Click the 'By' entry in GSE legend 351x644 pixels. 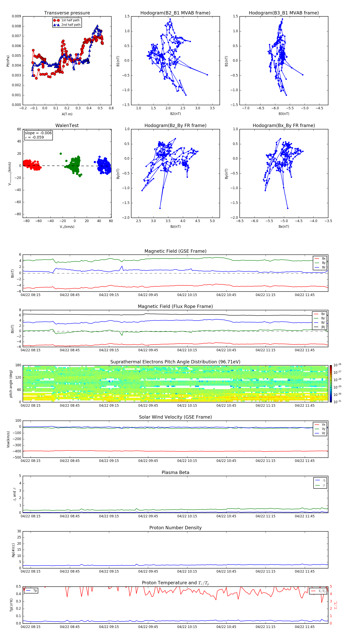[x=320, y=263]
